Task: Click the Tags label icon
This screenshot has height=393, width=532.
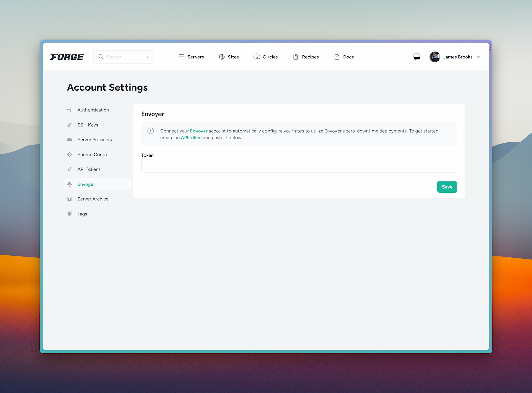Action: click(69, 214)
